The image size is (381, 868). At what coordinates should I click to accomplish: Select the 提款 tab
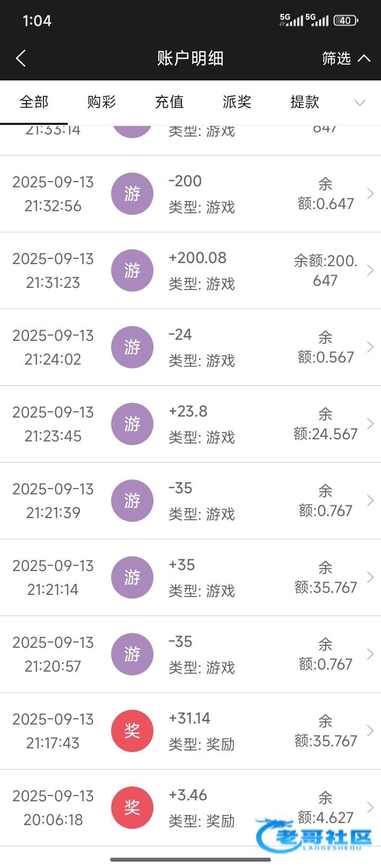tap(305, 102)
